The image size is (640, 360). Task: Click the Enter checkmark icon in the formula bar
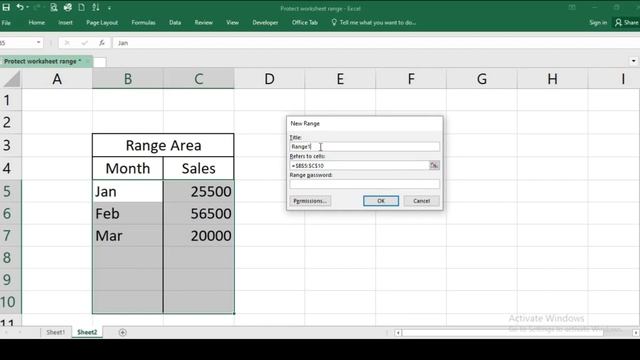pos(84,43)
